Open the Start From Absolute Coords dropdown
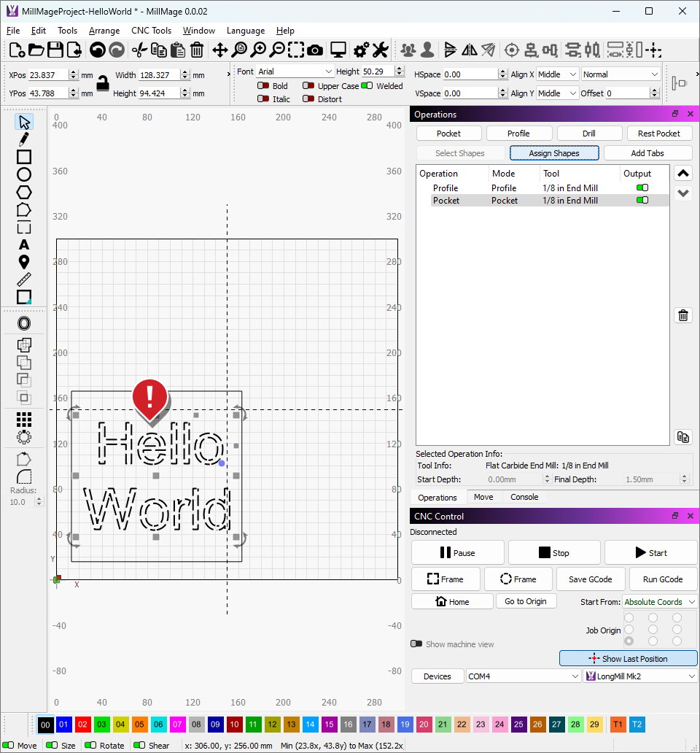Screen dimensions: 700x753 pos(660,602)
